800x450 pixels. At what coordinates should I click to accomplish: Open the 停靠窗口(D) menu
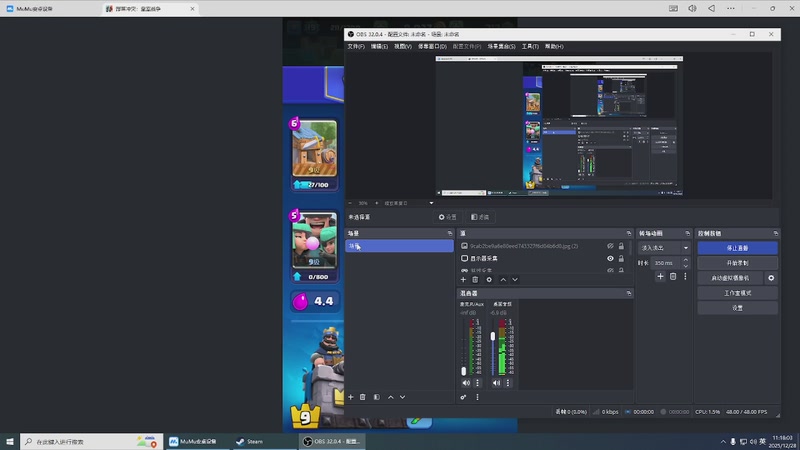click(432, 46)
